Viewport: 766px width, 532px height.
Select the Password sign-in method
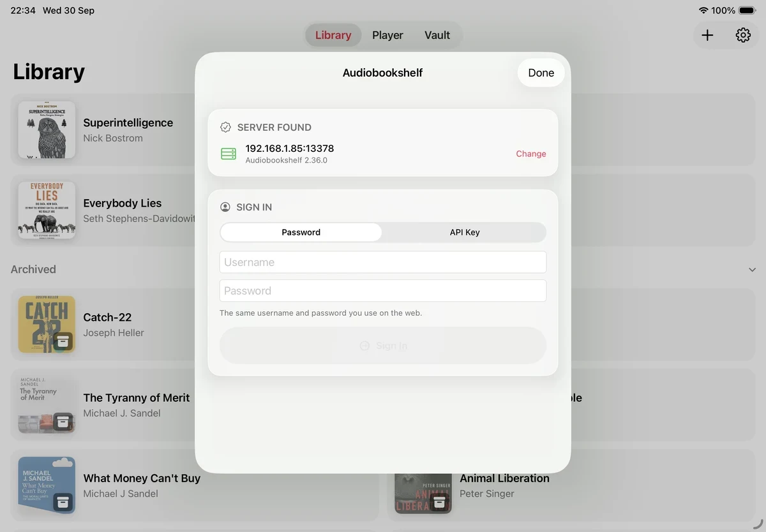point(301,232)
